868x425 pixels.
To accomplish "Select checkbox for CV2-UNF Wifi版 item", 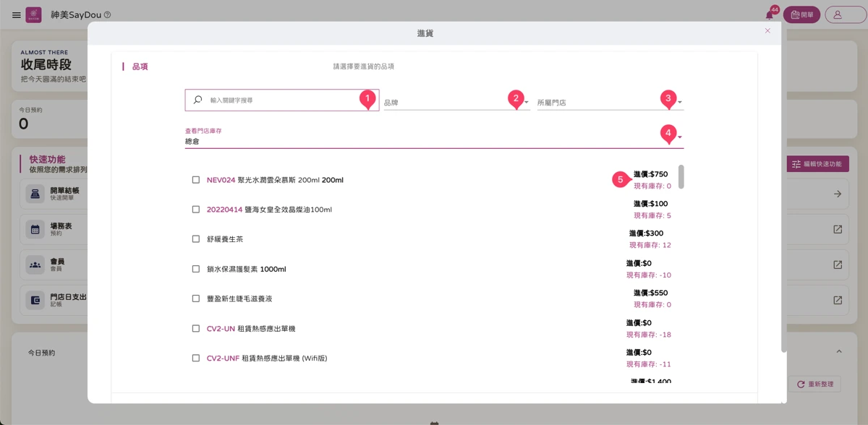I will click(x=196, y=358).
